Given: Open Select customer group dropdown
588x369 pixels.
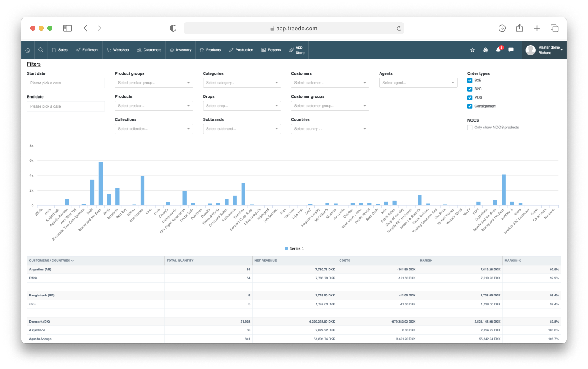Looking at the screenshot, I should [330, 106].
